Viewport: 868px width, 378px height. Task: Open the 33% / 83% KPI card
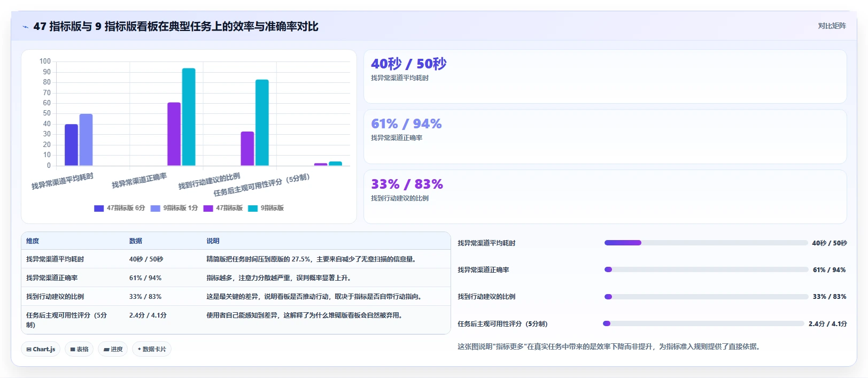(605, 197)
